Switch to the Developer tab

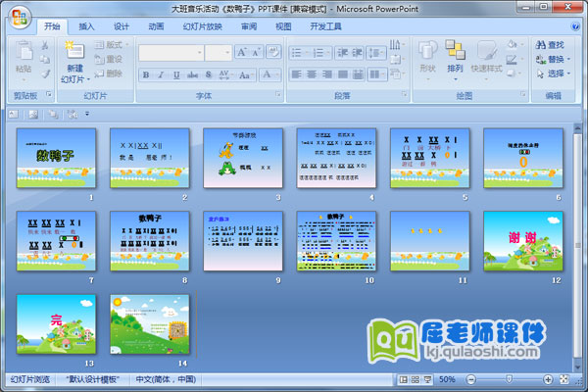pos(325,26)
